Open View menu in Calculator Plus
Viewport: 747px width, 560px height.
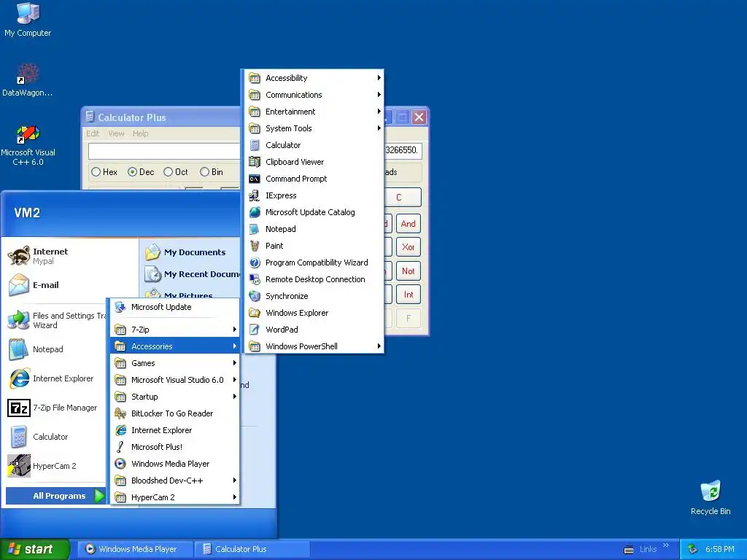coord(116,133)
